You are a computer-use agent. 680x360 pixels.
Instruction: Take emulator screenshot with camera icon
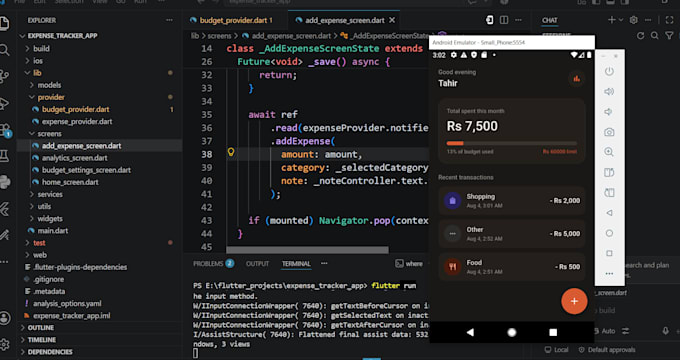tap(609, 132)
